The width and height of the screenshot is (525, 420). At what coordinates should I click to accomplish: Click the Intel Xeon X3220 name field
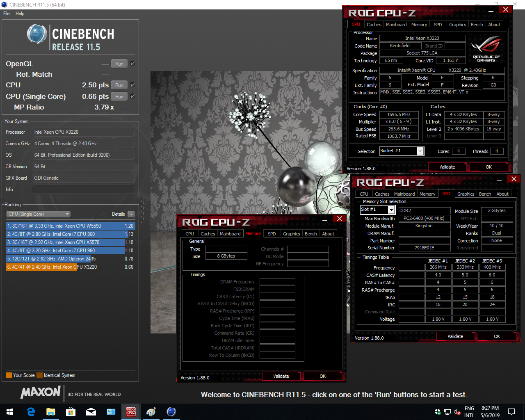pyautogui.click(x=422, y=38)
